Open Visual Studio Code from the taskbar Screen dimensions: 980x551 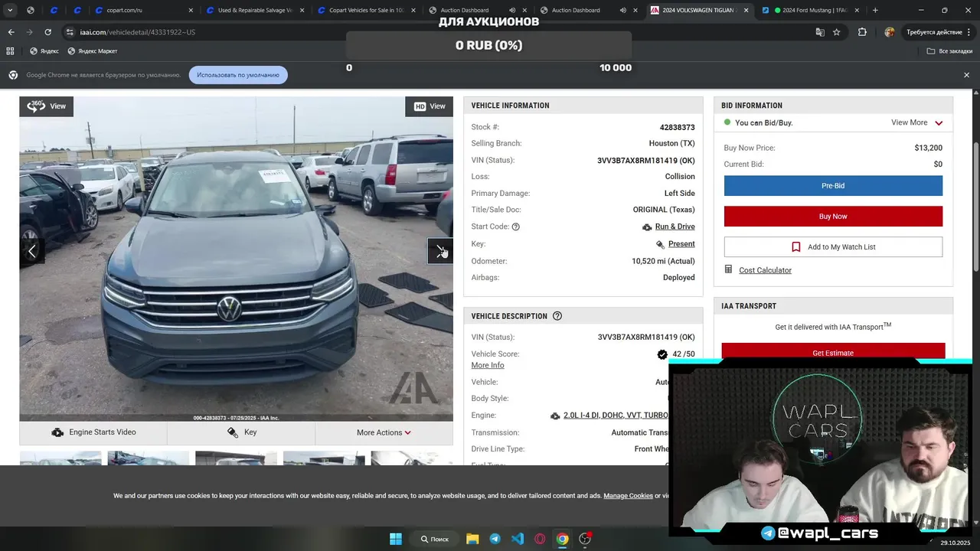(518, 539)
